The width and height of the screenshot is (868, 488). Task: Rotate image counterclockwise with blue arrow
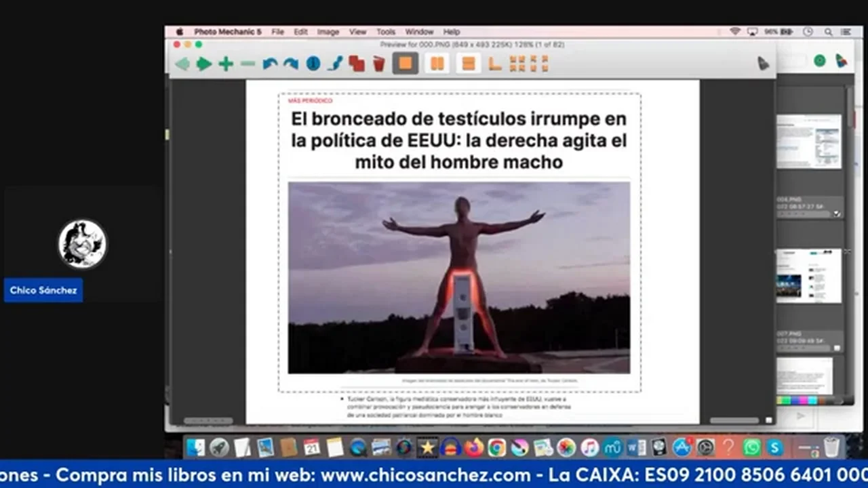270,64
